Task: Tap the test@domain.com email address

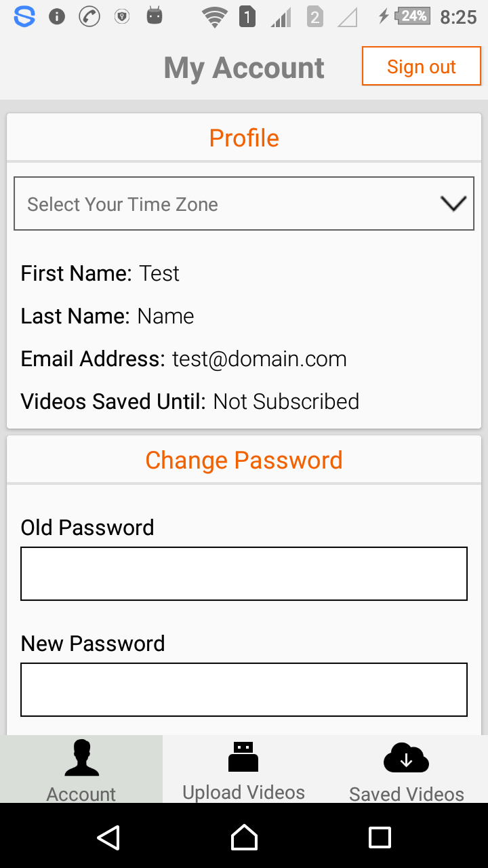Action: coord(259,359)
